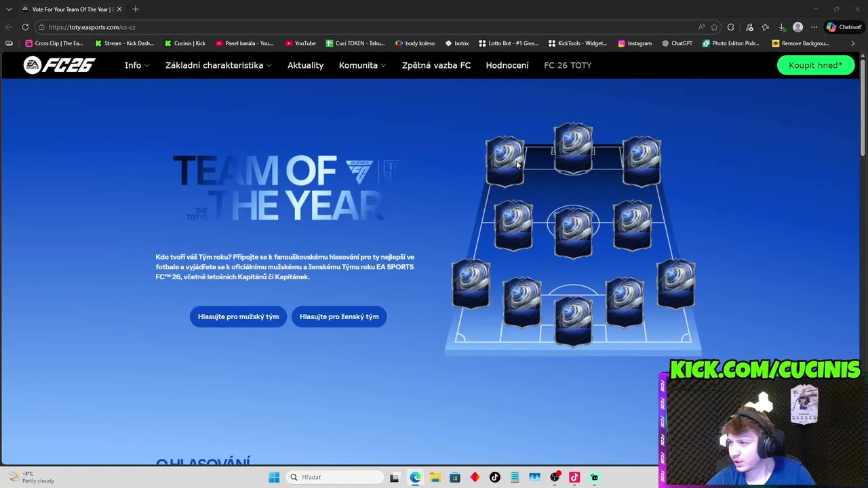Reload the page with the refresh icon
Viewport: 868px width, 488px height.
(x=25, y=27)
